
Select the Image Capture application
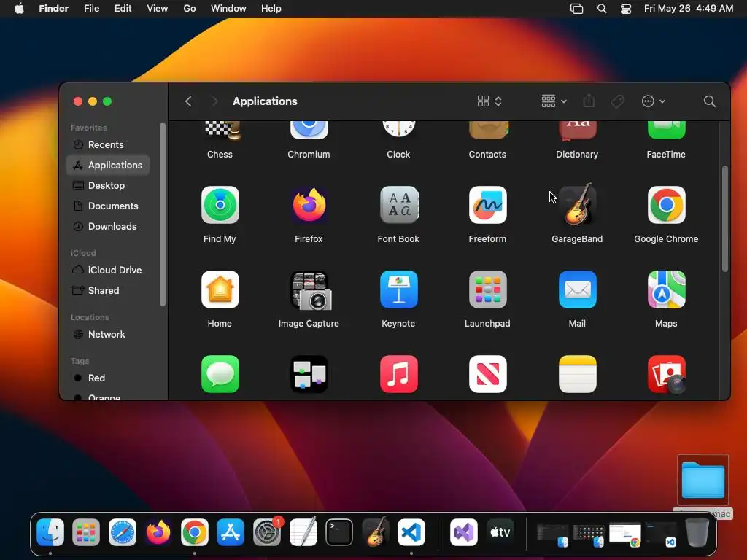(310, 290)
